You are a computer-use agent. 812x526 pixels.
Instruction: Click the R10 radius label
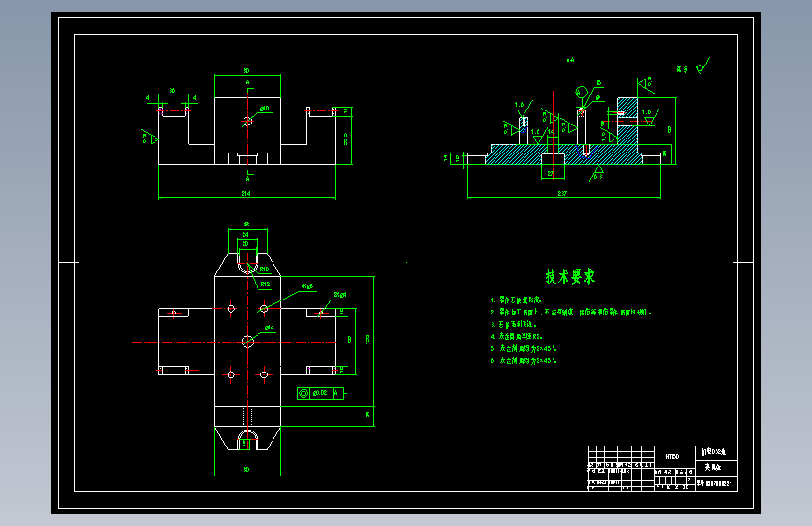point(265,270)
